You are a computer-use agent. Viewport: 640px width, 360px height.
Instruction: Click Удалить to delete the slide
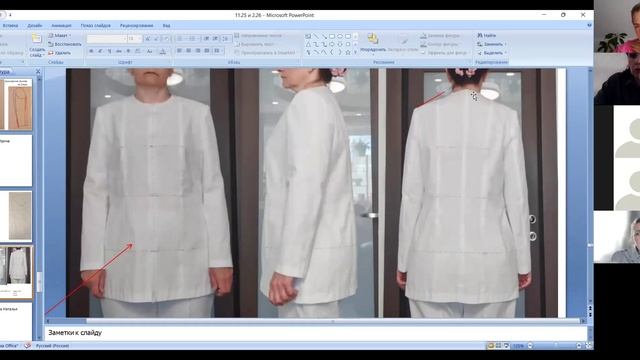tap(60, 53)
